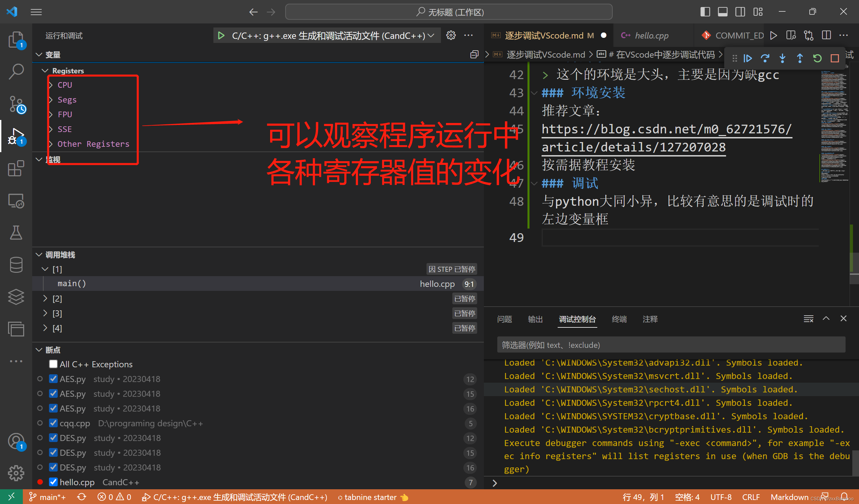Viewport: 859px width, 504px height.
Task: Open the Extensions view in activity bar
Action: click(16, 168)
